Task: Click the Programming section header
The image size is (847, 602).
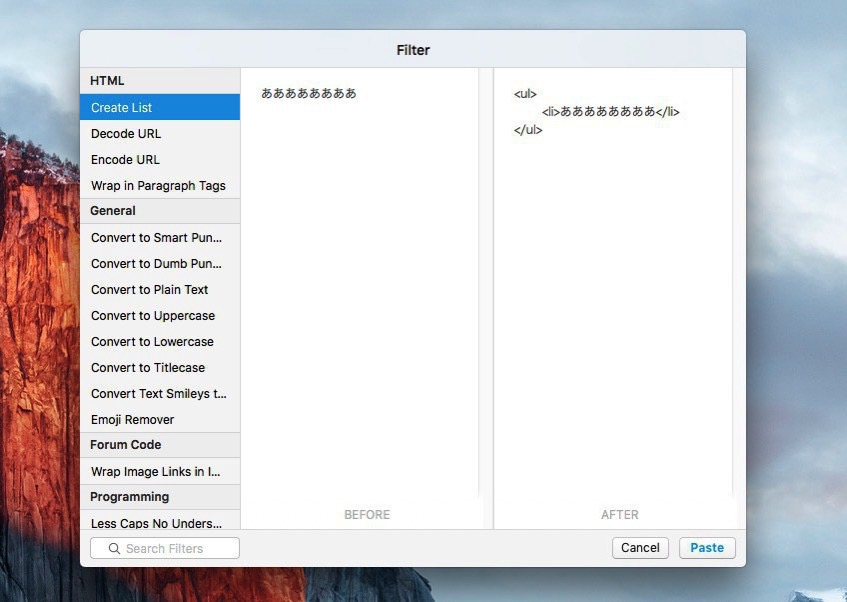Action: click(x=160, y=497)
